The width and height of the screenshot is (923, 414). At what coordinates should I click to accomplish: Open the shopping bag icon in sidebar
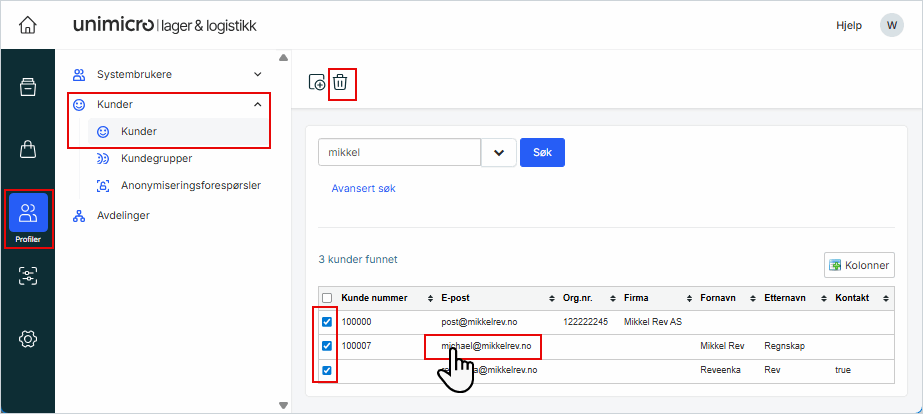(28, 150)
